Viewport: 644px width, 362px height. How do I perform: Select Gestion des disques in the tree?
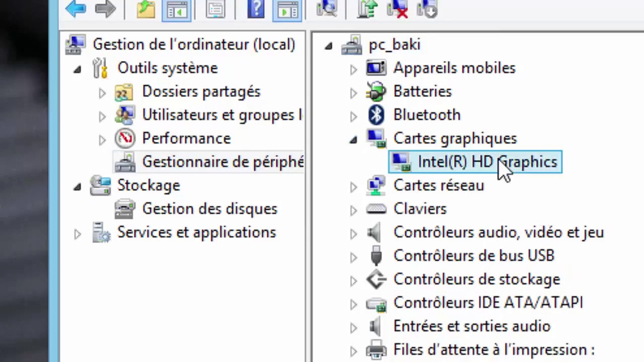210,209
